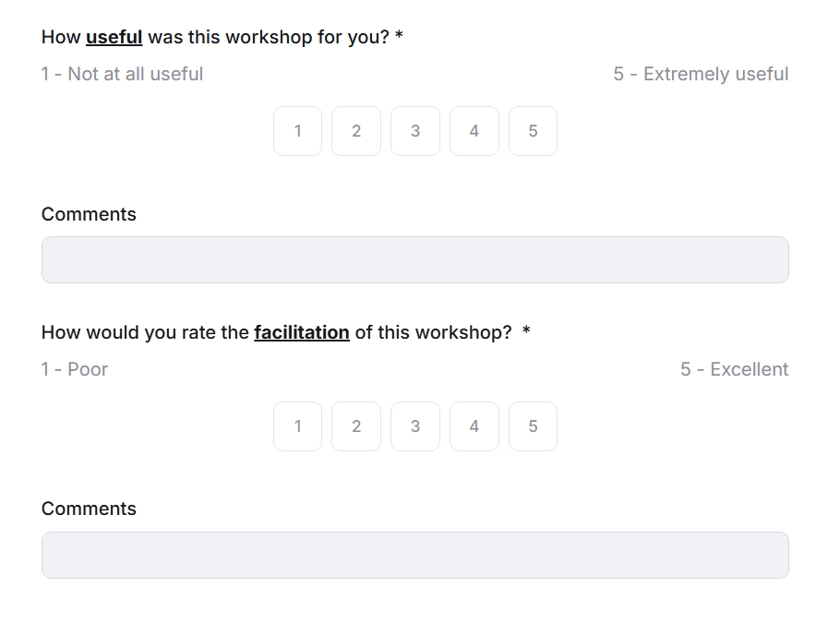Select rating 5 for workshop usefulness
Viewport: 840px width, 623px height.
tap(534, 131)
